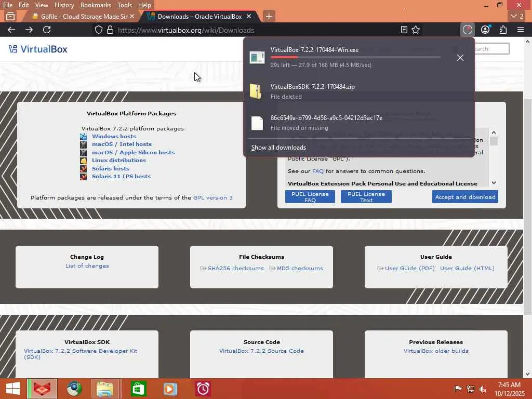Click the license text box scroll-down arrow
Screen dimensions: 532x399
tap(494, 183)
